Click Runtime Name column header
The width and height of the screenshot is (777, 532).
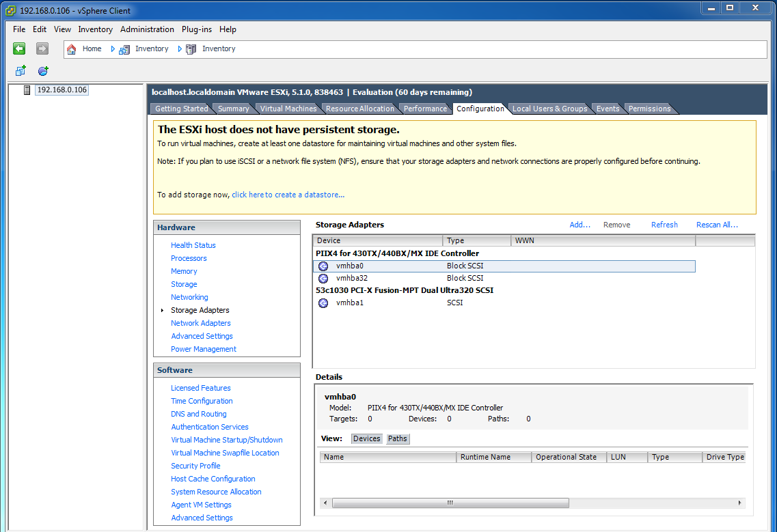(x=493, y=457)
